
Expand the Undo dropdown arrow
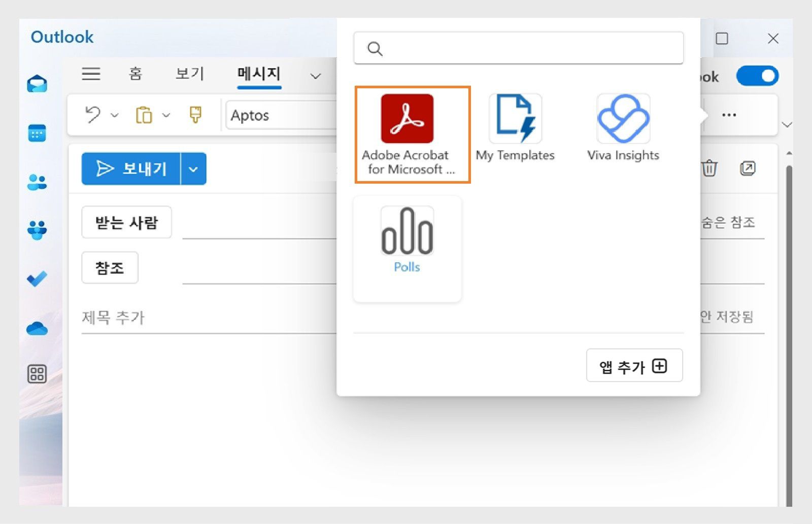pyautogui.click(x=114, y=115)
